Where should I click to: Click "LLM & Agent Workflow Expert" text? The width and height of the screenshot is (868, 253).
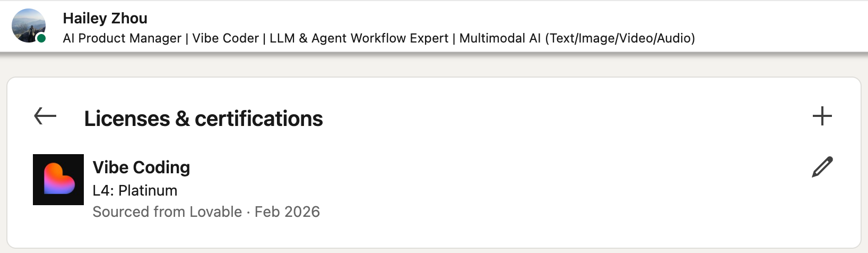359,38
